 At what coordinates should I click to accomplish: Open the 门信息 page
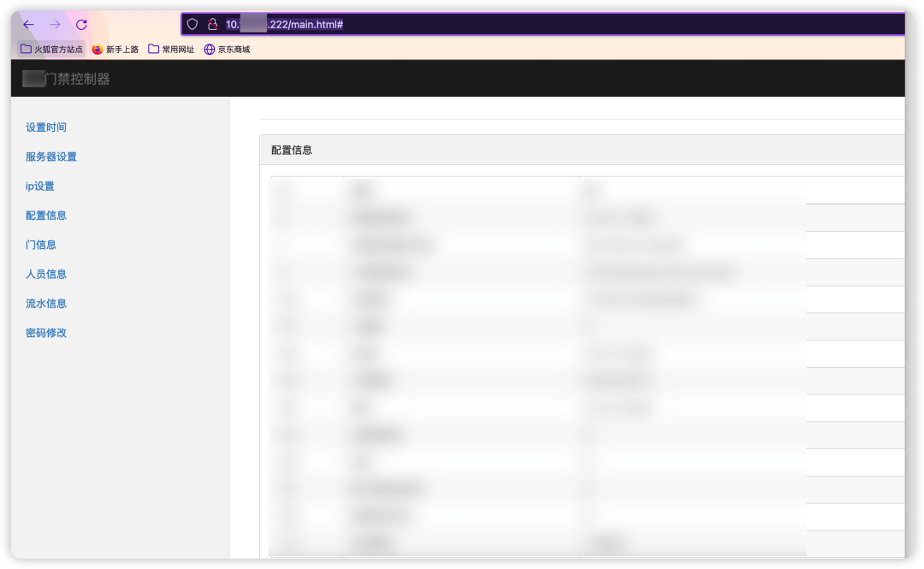[x=41, y=245]
